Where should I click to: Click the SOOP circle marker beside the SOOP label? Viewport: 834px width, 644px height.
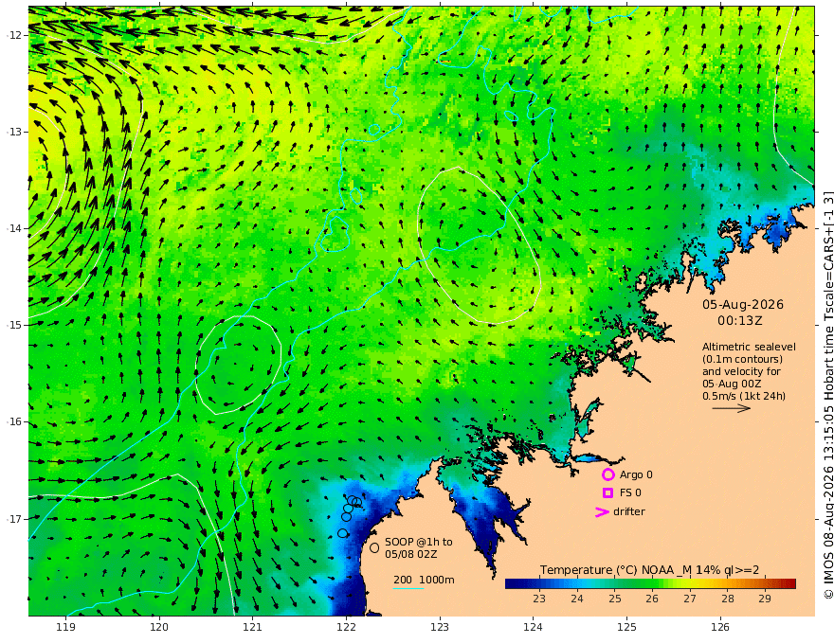tap(374, 547)
